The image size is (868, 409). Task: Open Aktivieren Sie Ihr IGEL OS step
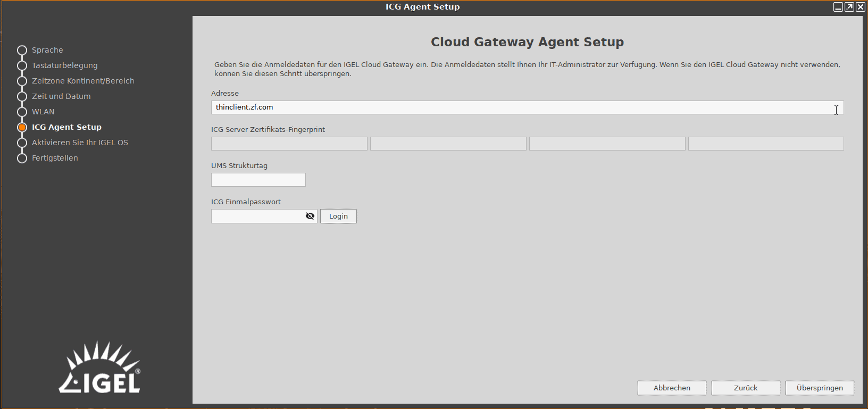click(x=80, y=143)
